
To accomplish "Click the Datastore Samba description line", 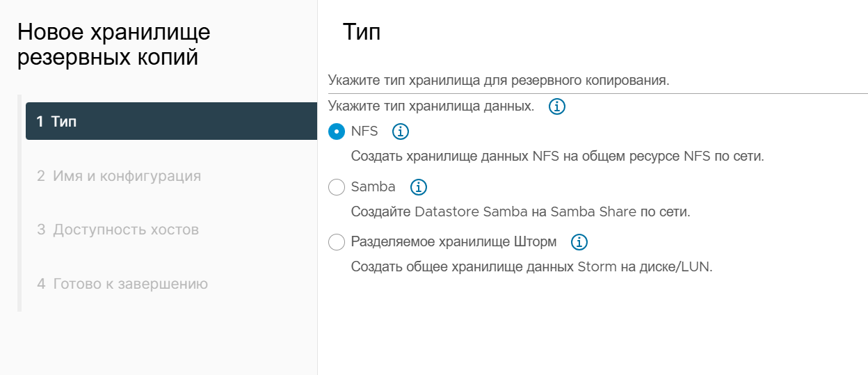I will click(x=521, y=212).
